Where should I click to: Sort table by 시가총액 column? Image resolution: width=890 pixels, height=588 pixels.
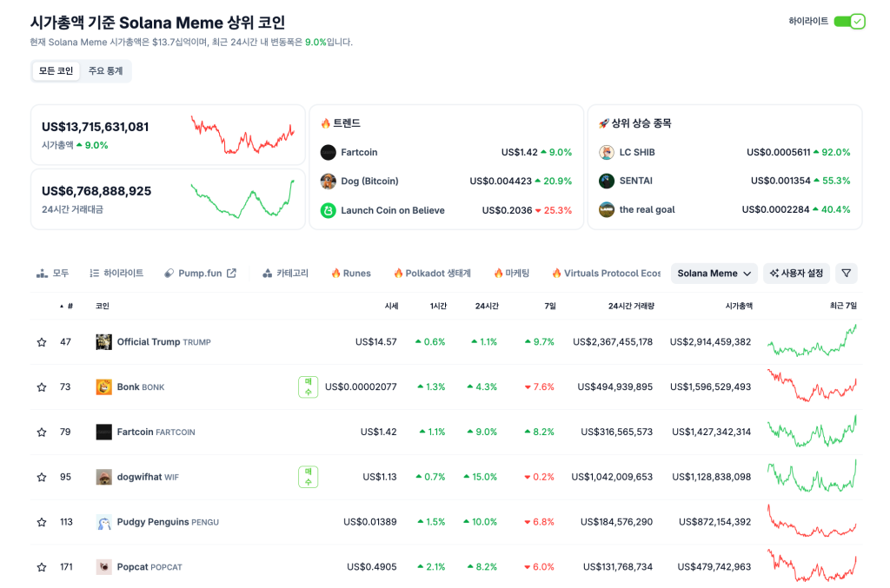tap(738, 307)
